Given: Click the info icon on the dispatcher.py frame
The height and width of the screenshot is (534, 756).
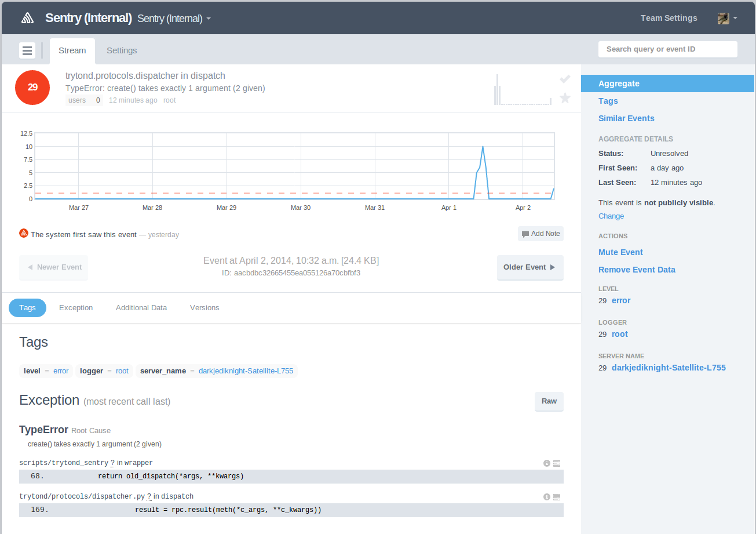Looking at the screenshot, I should click(x=546, y=496).
